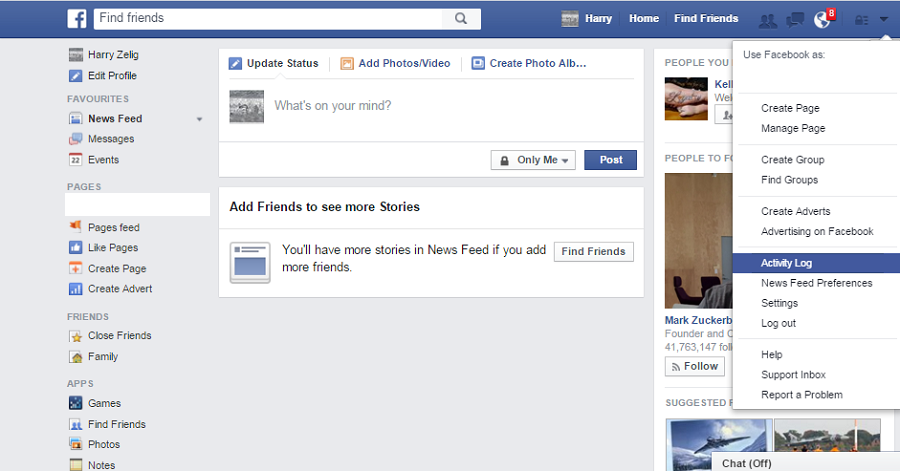Click the tattooed hand profile thumbnail
The image size is (900, 471).
[686, 99]
